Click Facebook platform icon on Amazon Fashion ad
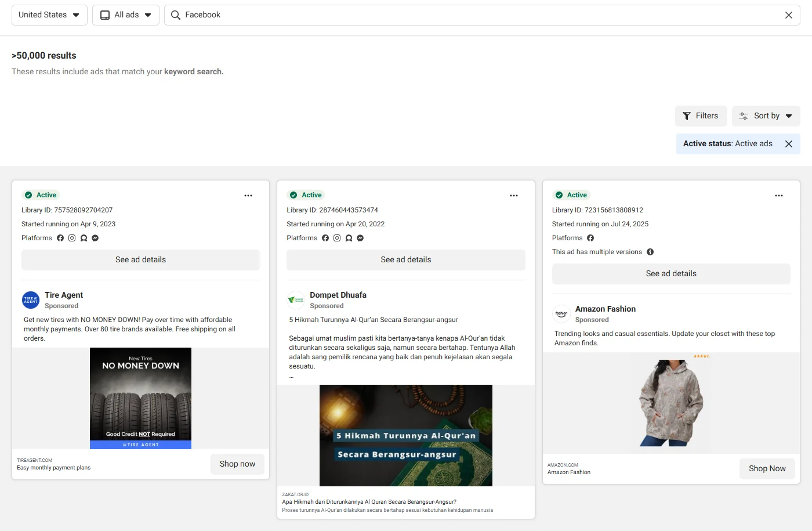Viewport: 812px width, 531px height. [590, 238]
